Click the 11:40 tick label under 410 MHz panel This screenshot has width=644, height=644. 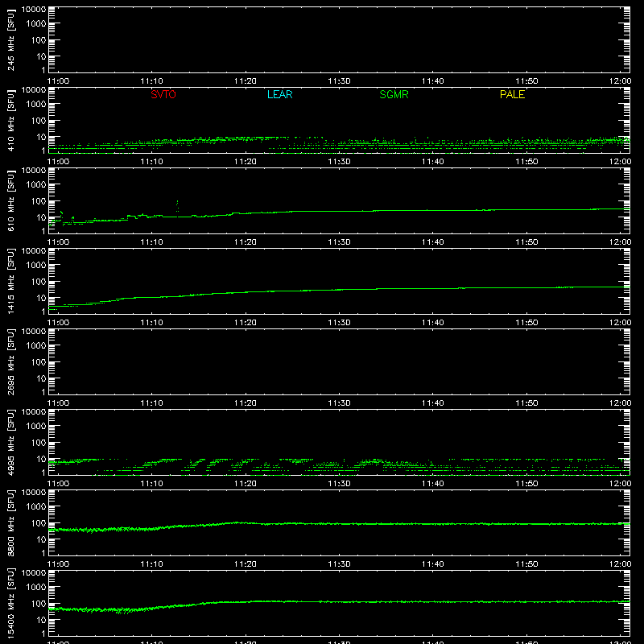pyautogui.click(x=433, y=162)
